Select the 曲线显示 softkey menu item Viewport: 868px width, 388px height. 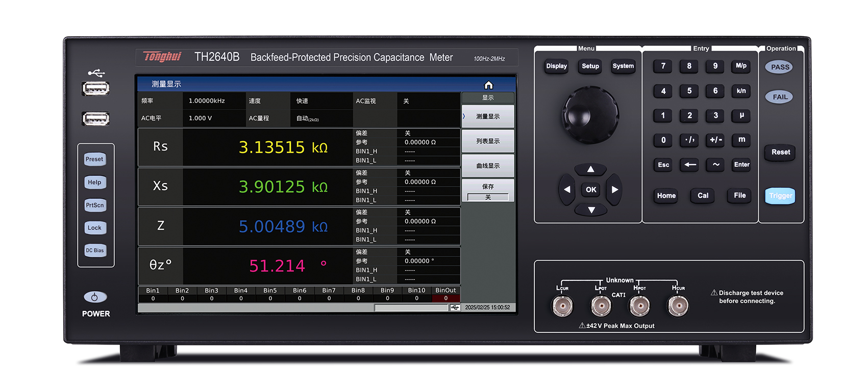click(488, 166)
